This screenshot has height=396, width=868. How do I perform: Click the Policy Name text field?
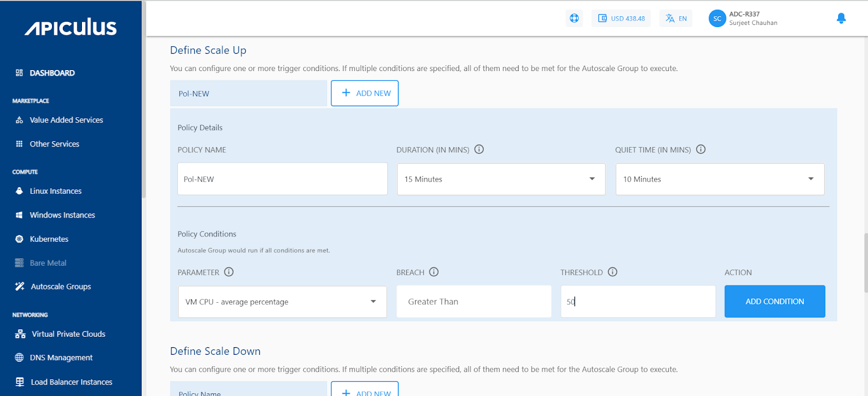(x=282, y=179)
